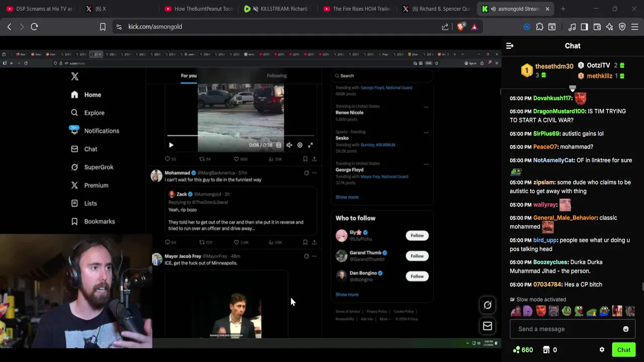Play the paused X video
644x362 pixels.
171,145
